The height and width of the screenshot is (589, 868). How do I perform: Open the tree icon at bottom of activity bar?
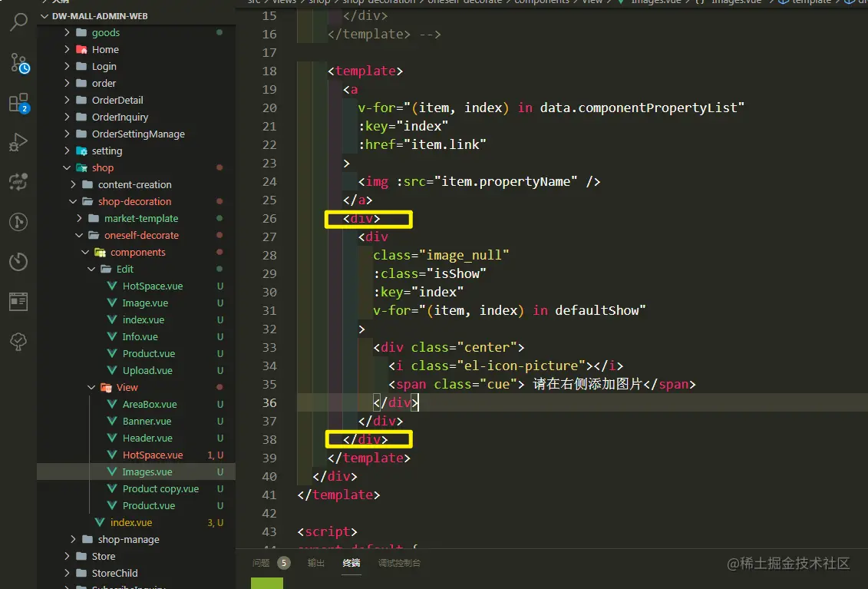18,341
